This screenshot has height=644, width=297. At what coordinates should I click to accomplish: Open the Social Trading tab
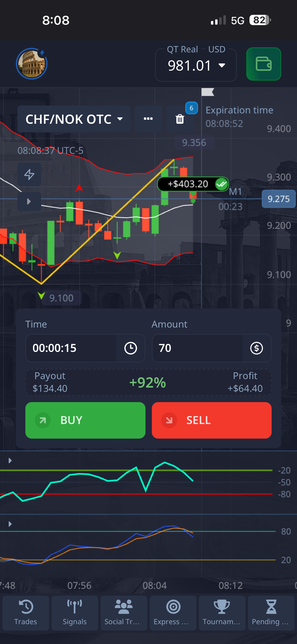click(x=124, y=613)
